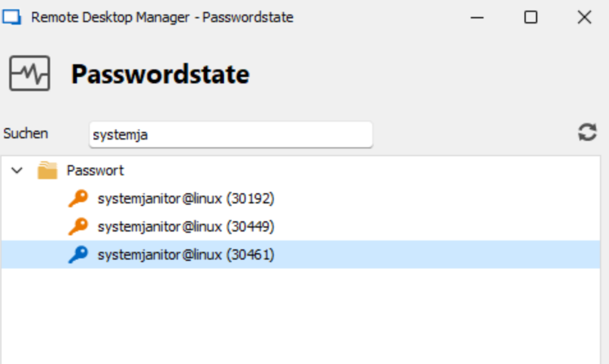Screen dimensions: 609x364
Task: Select systemjanitor@linux (30192) entry
Action: [186, 198]
